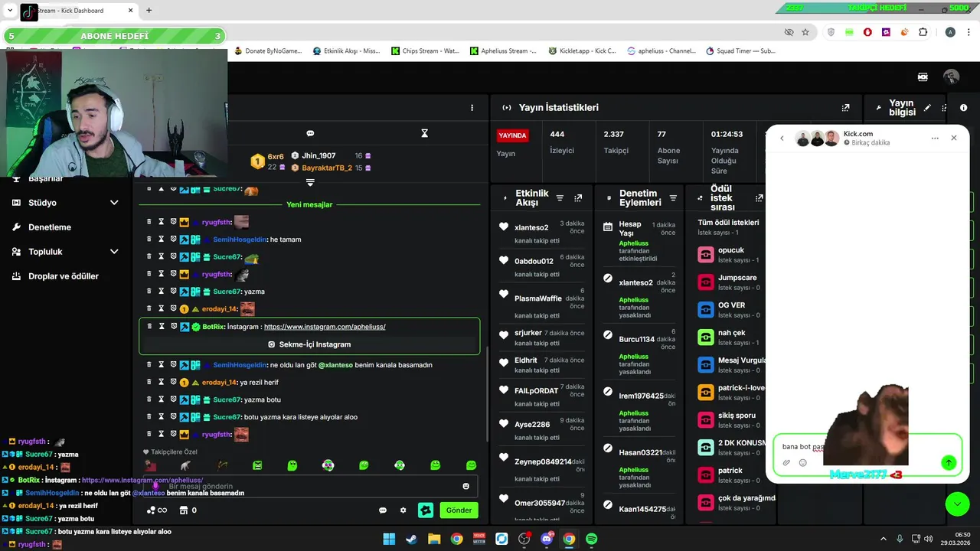
Task: Delete SemihHosgeldin's 'he tamam' message
Action: coord(149,240)
